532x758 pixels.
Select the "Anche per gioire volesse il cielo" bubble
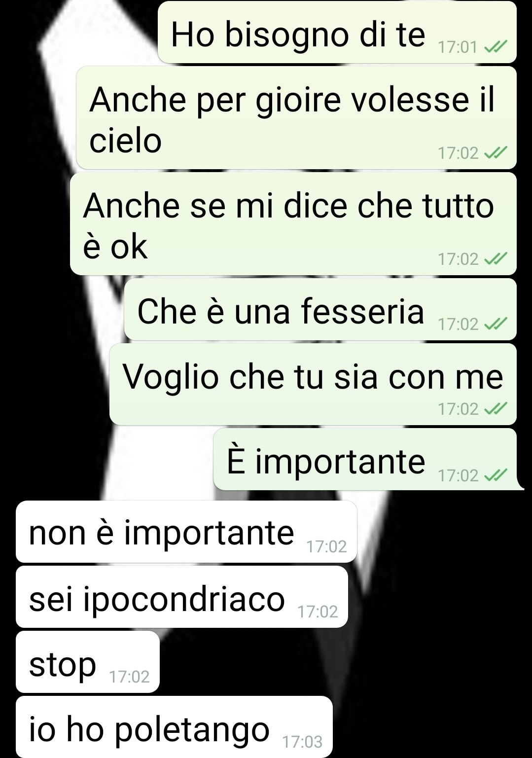tap(296, 118)
